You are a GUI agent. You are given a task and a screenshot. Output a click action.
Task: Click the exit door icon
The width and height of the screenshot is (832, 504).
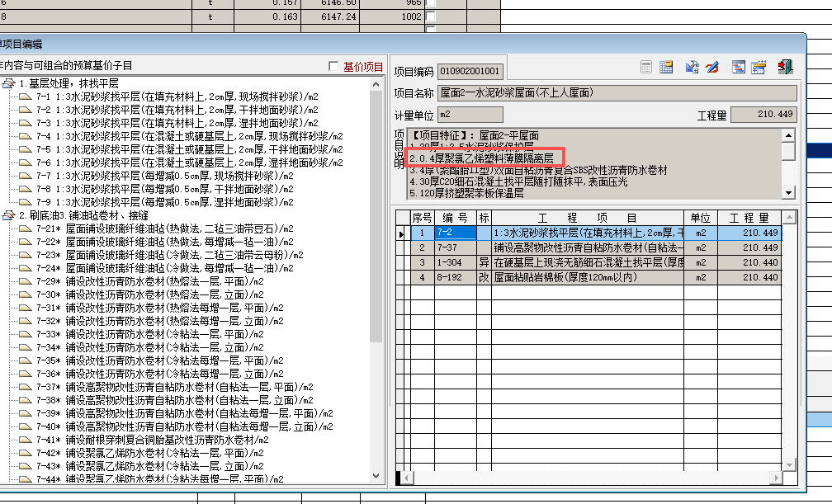point(785,67)
